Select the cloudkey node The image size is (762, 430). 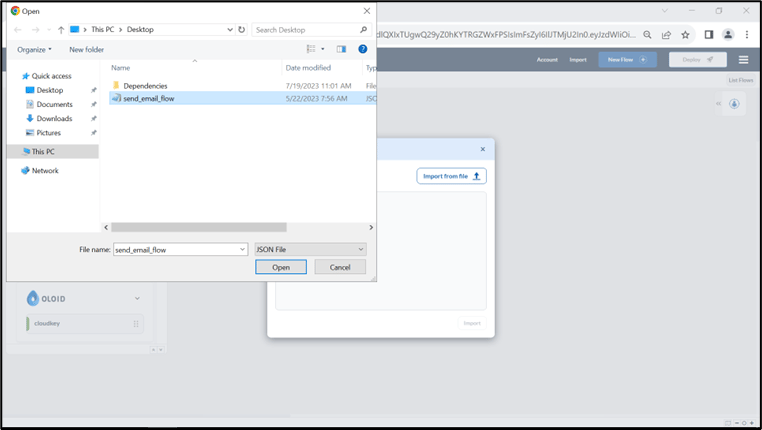84,324
